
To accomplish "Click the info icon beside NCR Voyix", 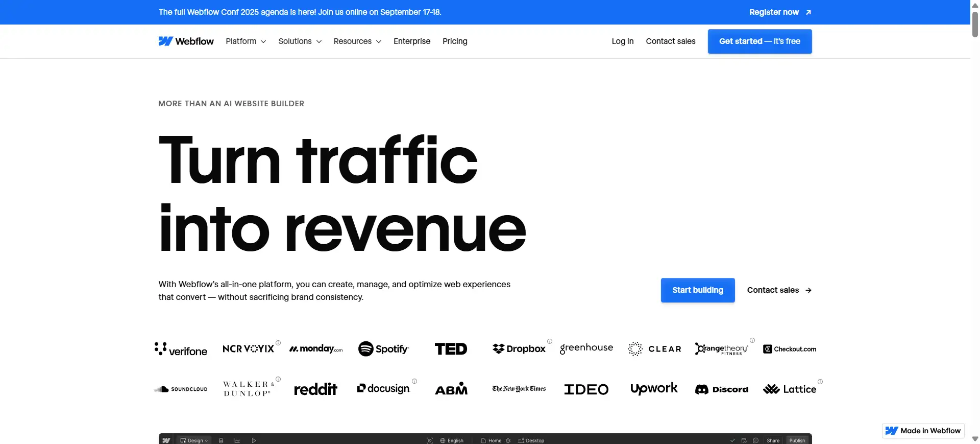I will coord(278,343).
